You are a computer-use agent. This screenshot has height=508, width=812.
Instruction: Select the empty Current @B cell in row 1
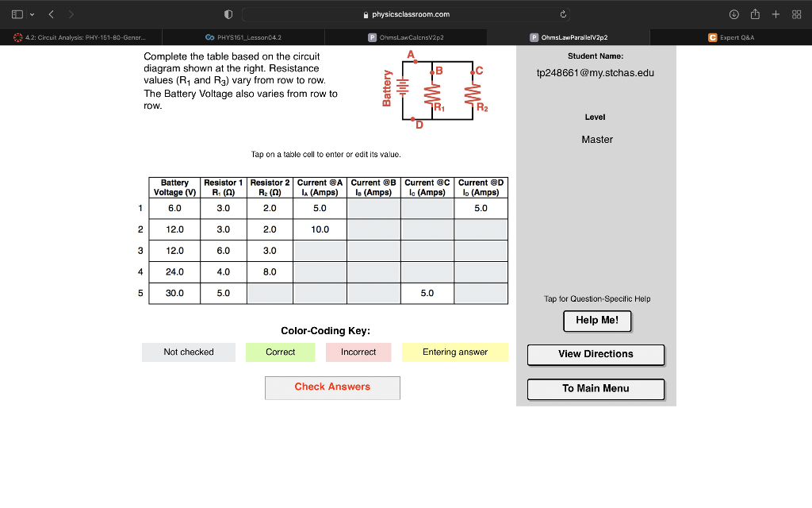pos(373,208)
